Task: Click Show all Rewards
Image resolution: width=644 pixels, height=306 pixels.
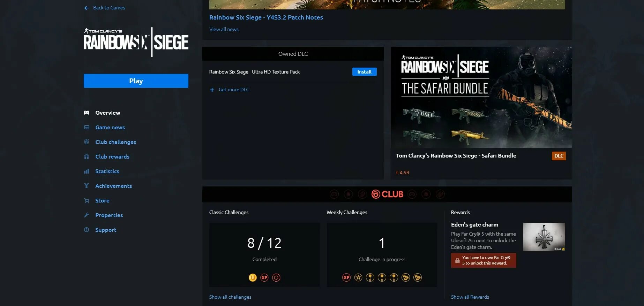Action: (x=470, y=297)
